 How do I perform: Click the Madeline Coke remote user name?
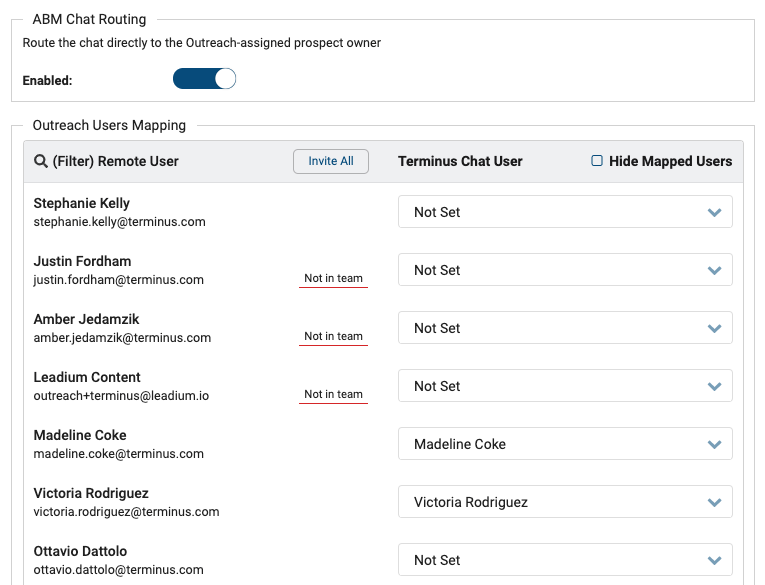[80, 435]
